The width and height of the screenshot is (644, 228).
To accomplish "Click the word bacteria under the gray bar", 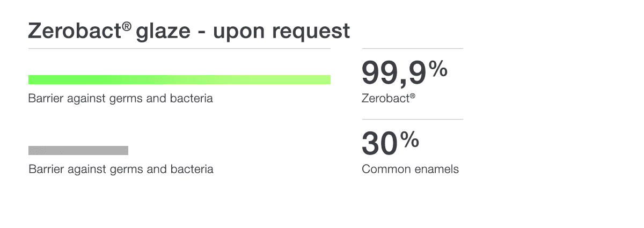I will [x=194, y=170].
